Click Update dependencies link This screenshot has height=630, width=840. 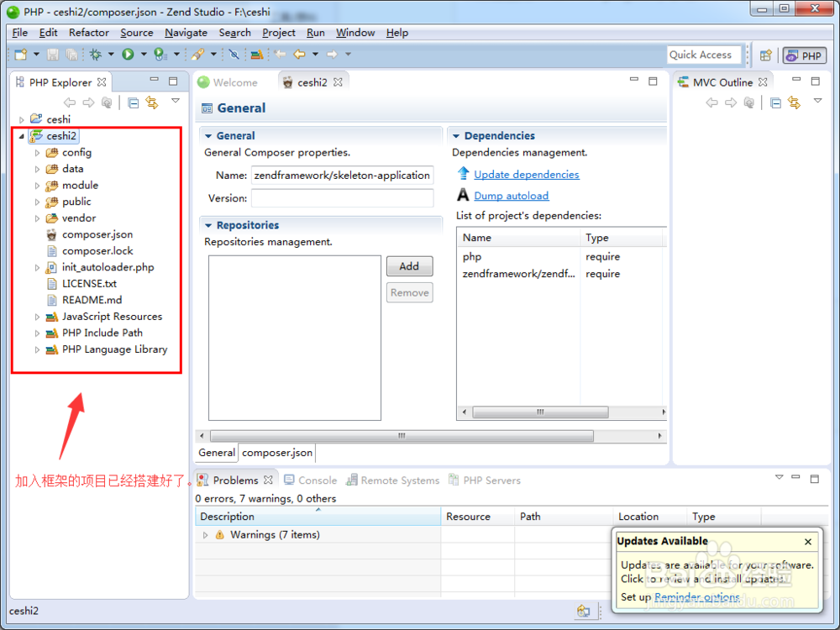click(527, 175)
